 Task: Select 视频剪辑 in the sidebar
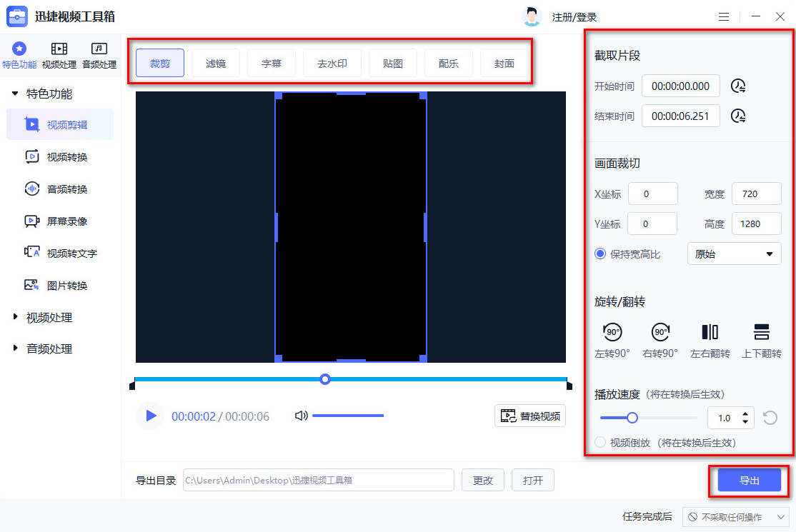[x=60, y=124]
